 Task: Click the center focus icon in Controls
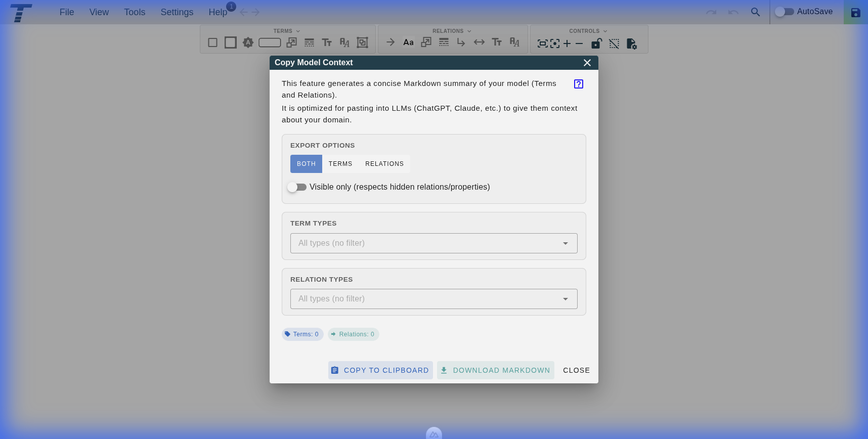555,44
